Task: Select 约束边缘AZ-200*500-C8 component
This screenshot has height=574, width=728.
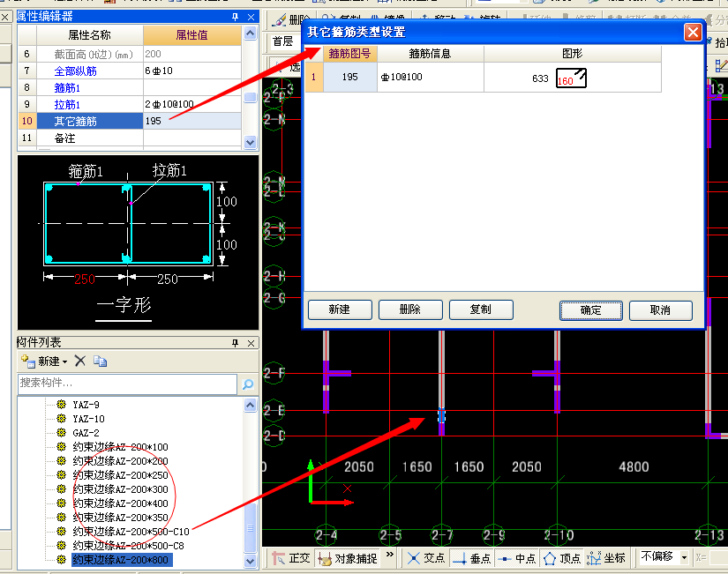Action: tap(128, 546)
